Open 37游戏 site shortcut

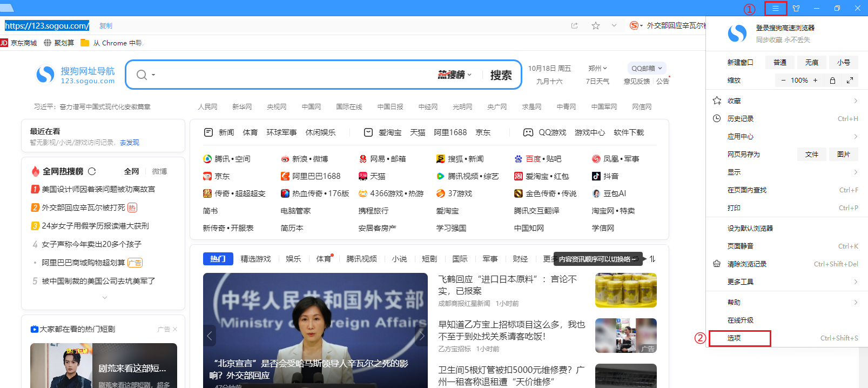(x=454, y=193)
